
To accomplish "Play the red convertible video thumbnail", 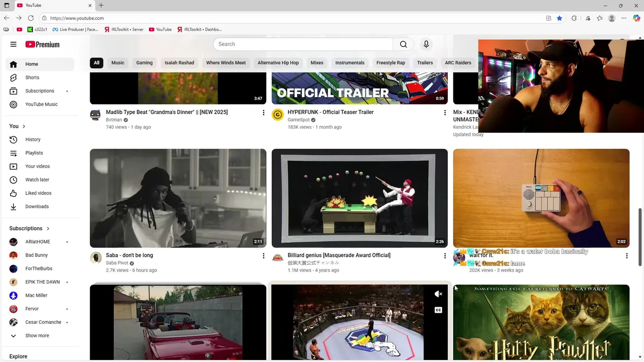I will coord(178,323).
